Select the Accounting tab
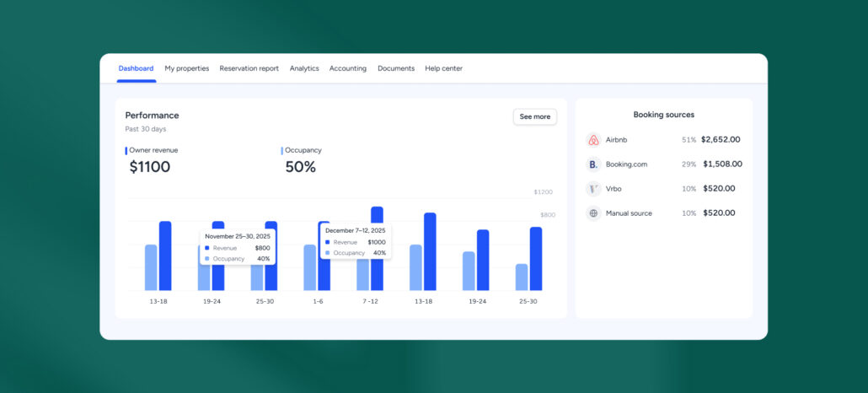 coord(348,68)
